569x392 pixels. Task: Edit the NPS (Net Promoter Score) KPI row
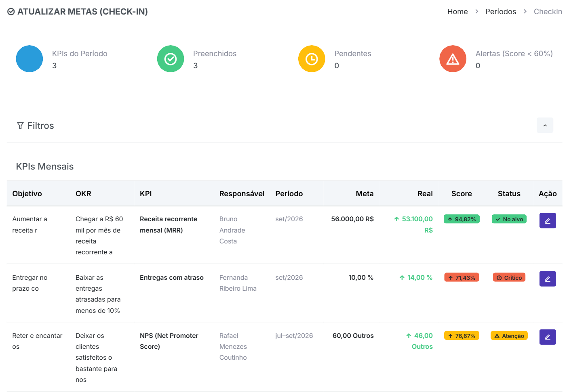(x=548, y=337)
